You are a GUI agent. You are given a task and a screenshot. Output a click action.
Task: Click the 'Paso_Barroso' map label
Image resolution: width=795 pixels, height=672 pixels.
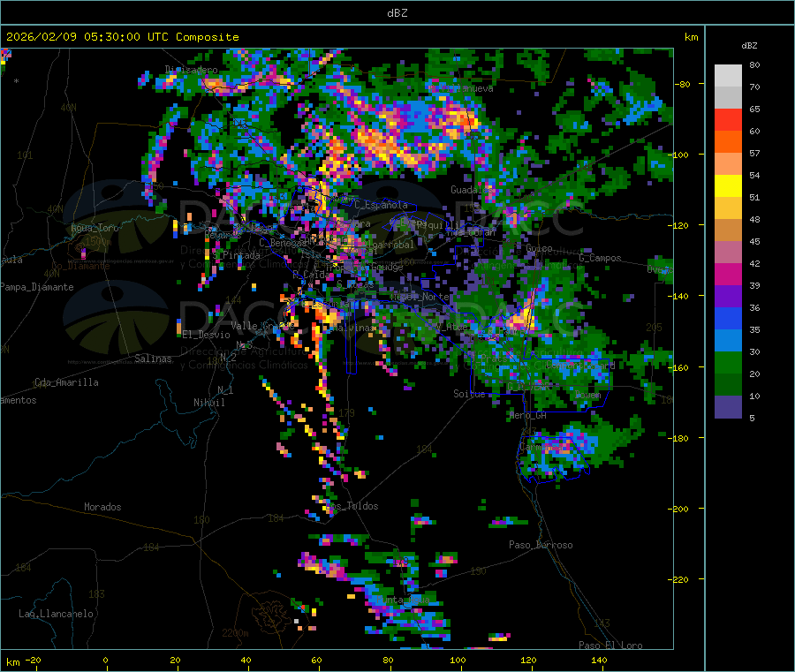coord(541,545)
